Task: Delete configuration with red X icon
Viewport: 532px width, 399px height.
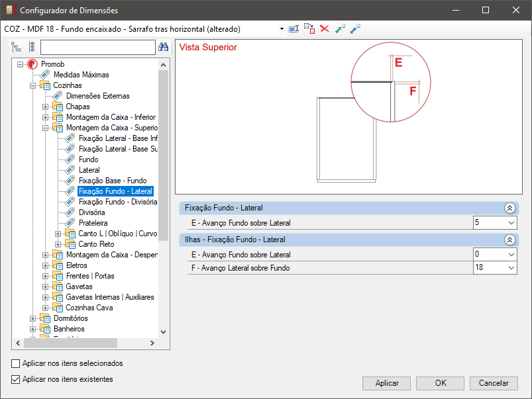Action: pyautogui.click(x=325, y=29)
